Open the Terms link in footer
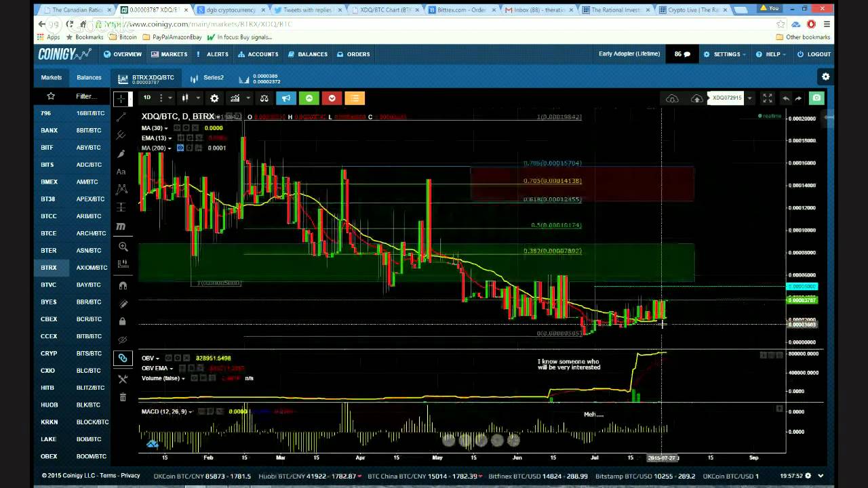The height and width of the screenshot is (488, 868). click(x=108, y=476)
